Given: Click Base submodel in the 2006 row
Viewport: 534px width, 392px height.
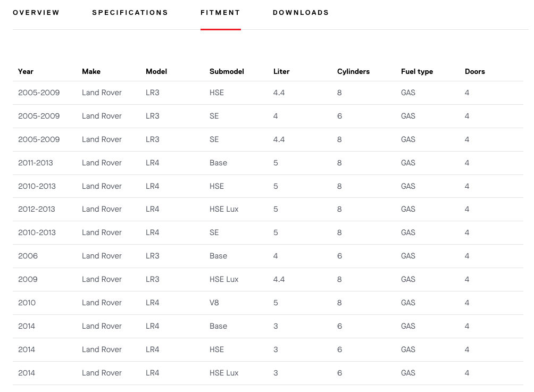Looking at the screenshot, I should click(x=218, y=256).
